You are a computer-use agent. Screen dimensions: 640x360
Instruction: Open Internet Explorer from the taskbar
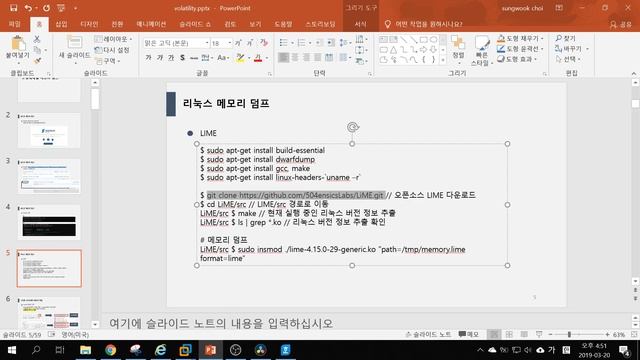click(161, 350)
